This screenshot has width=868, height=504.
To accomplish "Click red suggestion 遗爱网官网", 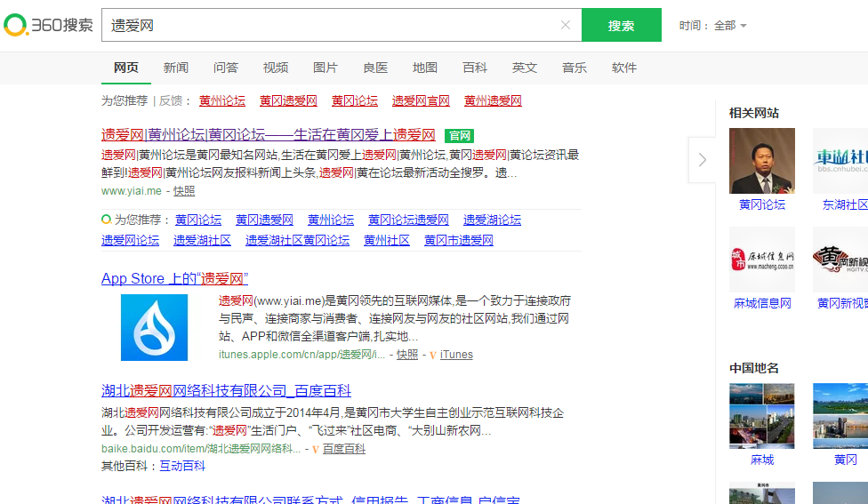I will pyautogui.click(x=421, y=100).
